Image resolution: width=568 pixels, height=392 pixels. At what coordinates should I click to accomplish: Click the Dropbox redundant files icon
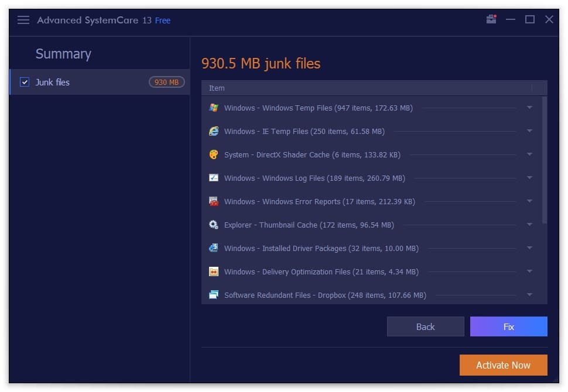[214, 295]
